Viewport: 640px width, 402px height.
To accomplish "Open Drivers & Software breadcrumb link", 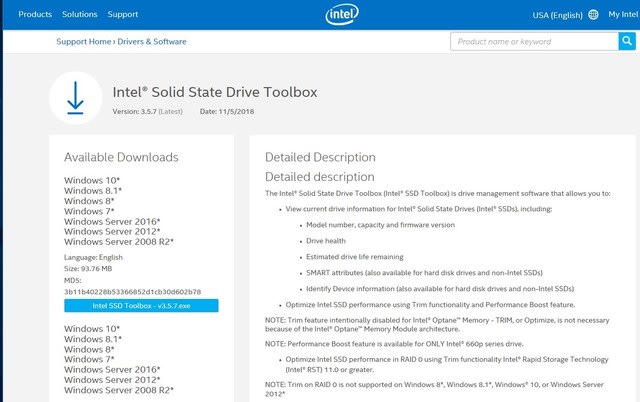I will tap(152, 42).
